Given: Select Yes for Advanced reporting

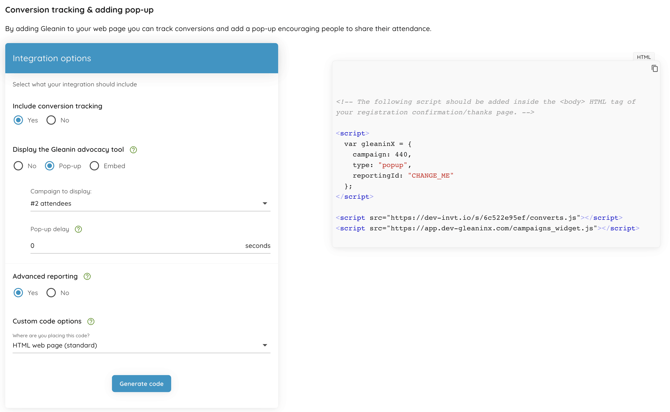Looking at the screenshot, I should click(x=18, y=293).
